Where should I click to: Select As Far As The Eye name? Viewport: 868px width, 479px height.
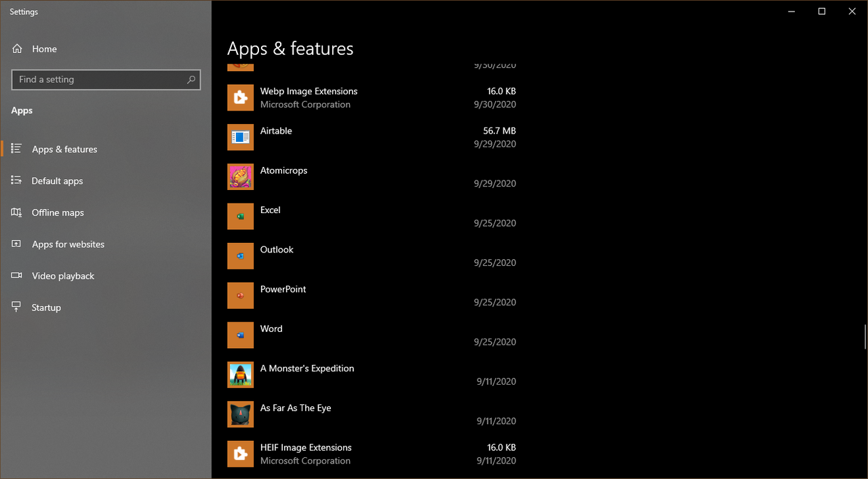pyautogui.click(x=296, y=408)
